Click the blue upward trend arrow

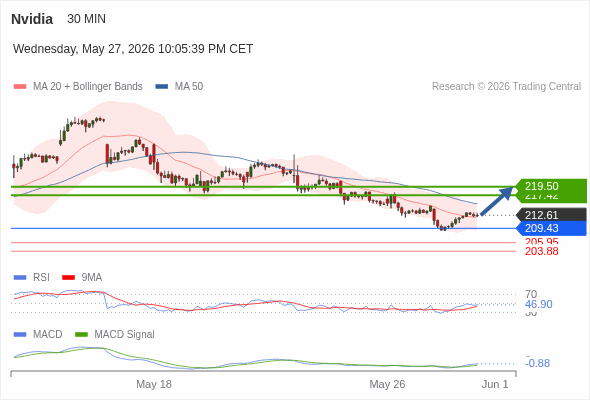497,201
